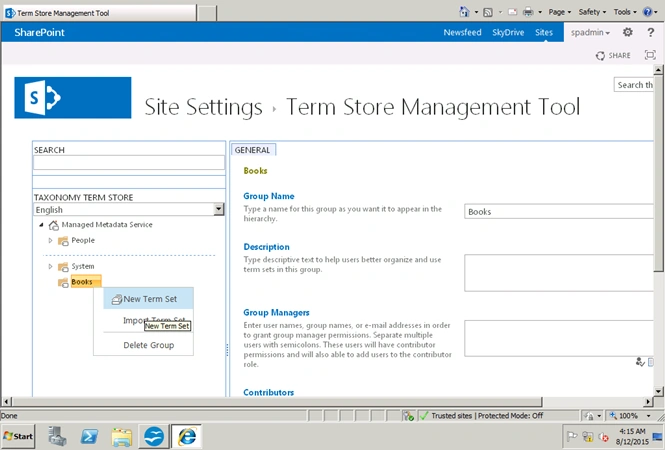Open Internet Explorer on the taskbar
The height and width of the screenshot is (450, 665).
point(187,436)
